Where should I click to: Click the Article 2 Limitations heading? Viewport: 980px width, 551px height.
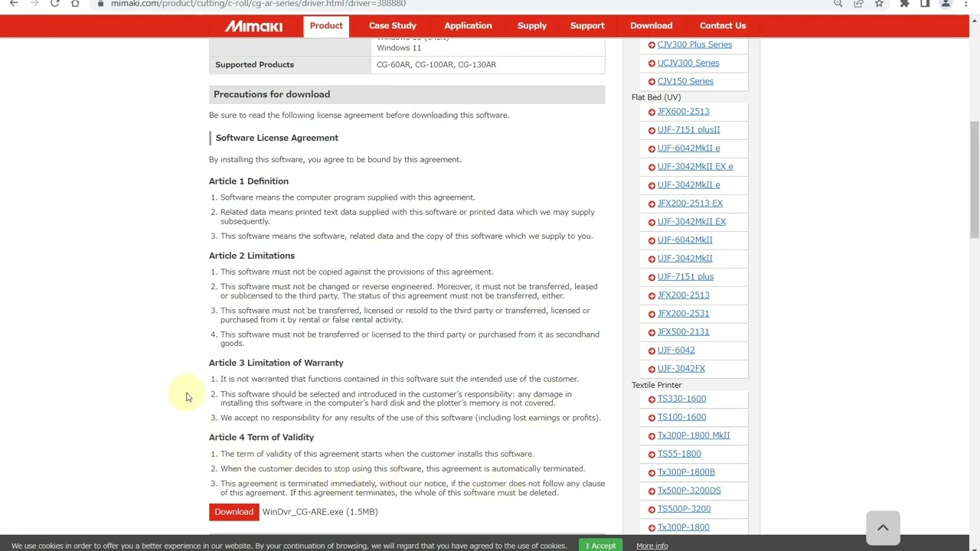point(252,256)
